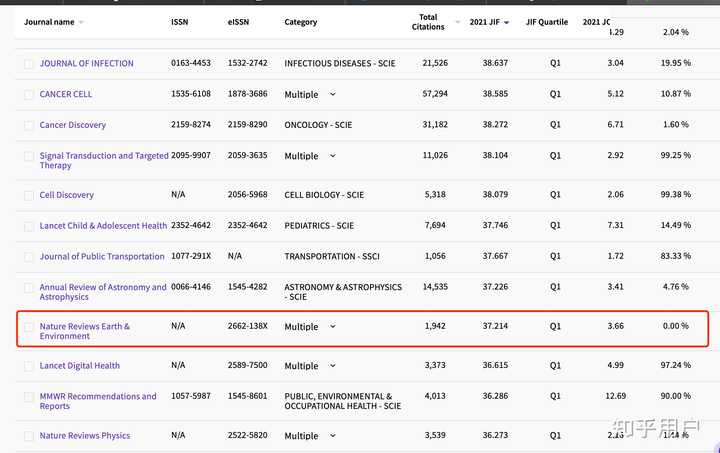Click the 2021 JIF sort arrow

[x=506, y=22]
